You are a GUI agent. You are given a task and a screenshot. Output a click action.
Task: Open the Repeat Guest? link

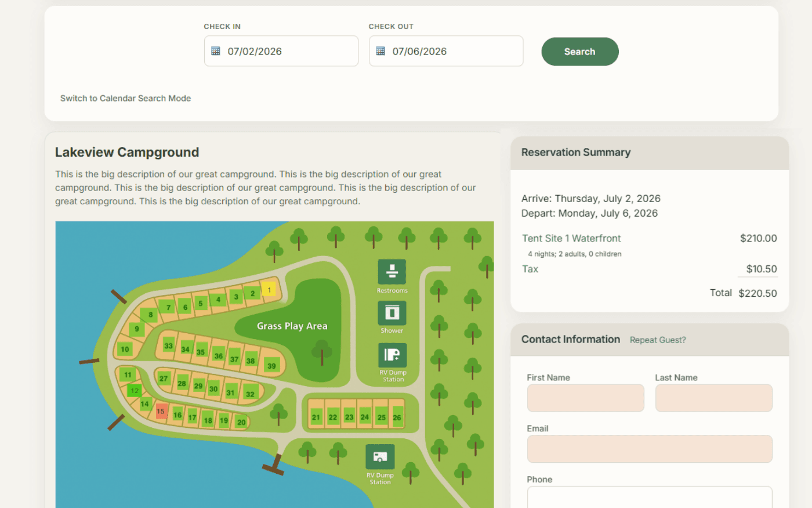(x=658, y=340)
